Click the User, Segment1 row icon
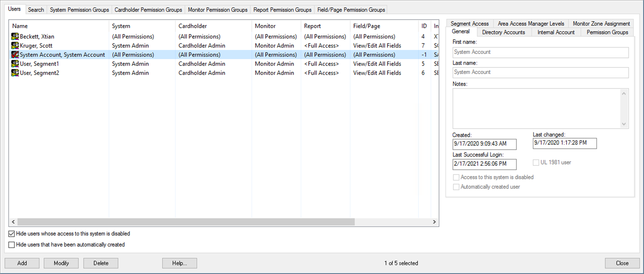This screenshot has width=644, height=274. 15,64
